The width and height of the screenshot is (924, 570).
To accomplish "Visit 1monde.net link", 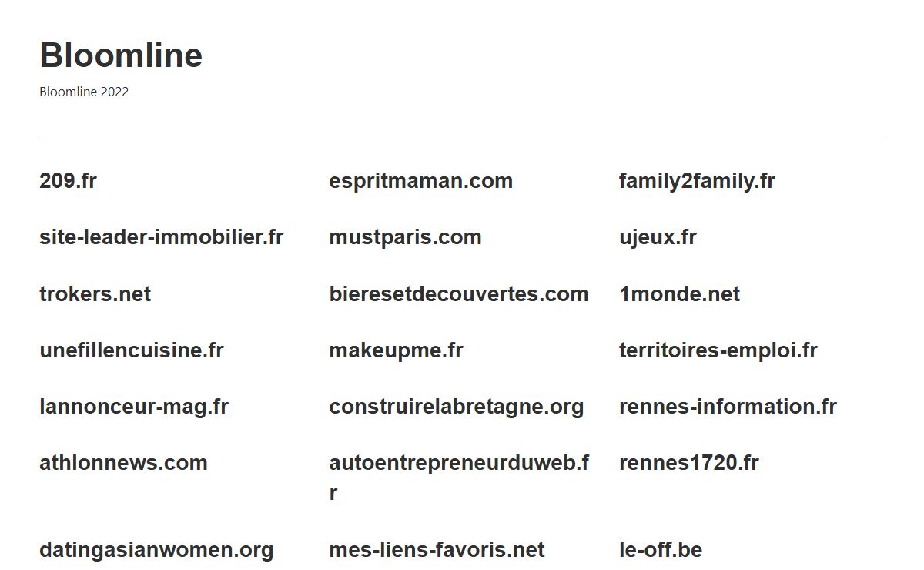I will coord(679,293).
